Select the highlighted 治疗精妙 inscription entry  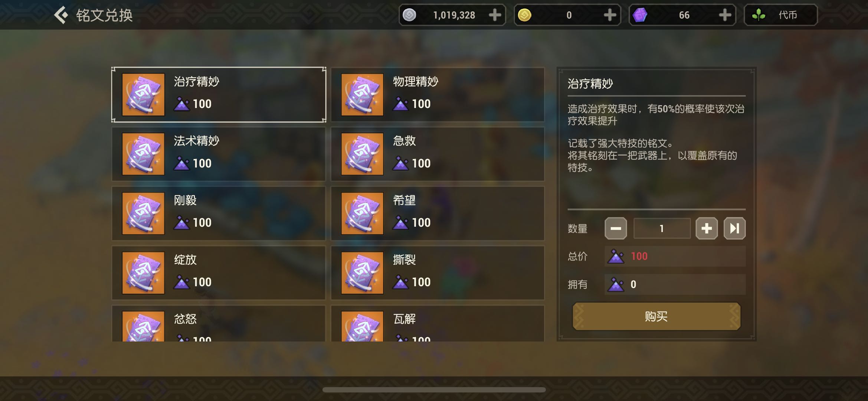(219, 95)
